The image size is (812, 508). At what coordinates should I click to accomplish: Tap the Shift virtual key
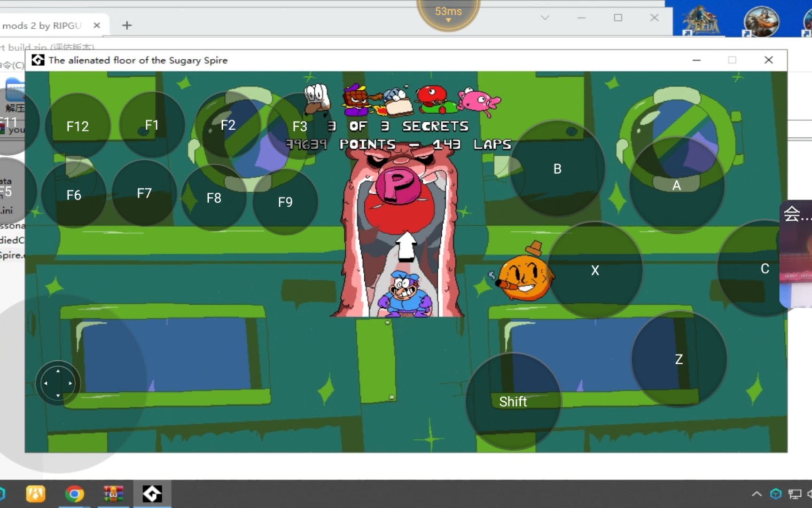(x=513, y=402)
